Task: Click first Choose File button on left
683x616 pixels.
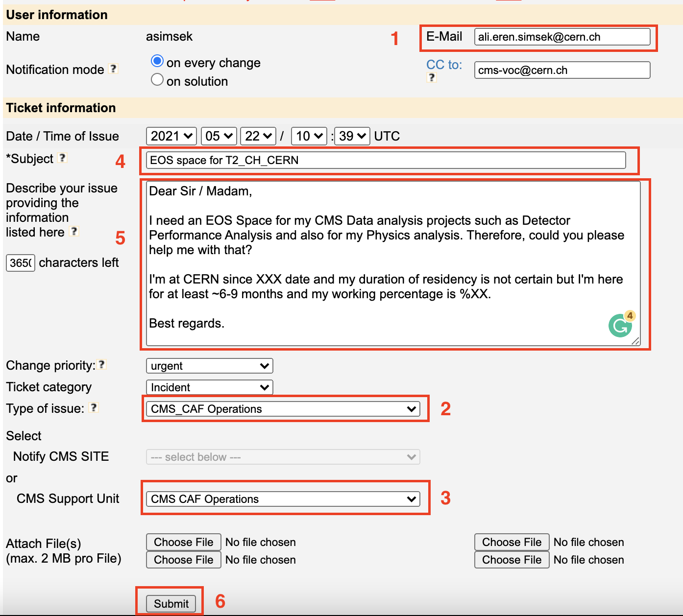Action: (184, 542)
